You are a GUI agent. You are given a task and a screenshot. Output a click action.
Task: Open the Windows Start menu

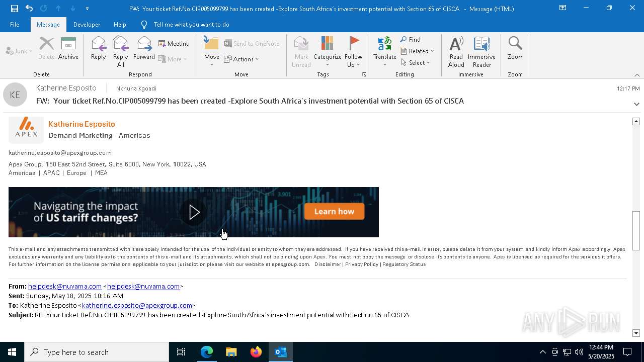[12, 352]
